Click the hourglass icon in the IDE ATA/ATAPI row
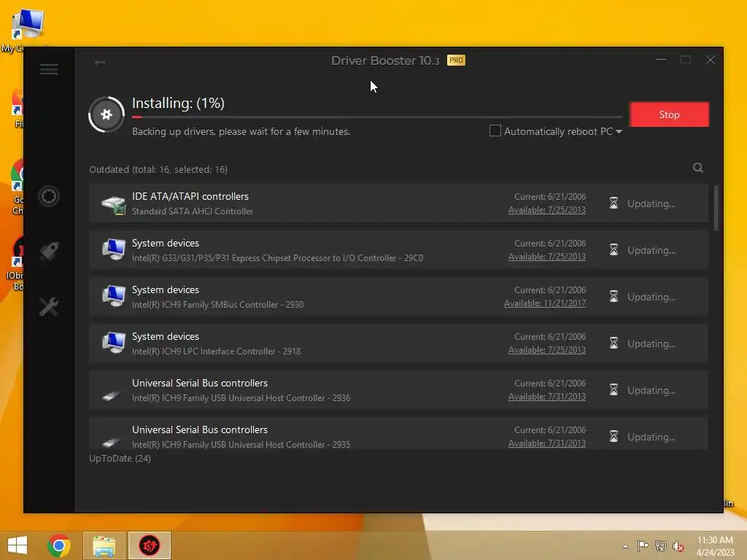Image resolution: width=747 pixels, height=560 pixels. click(614, 203)
